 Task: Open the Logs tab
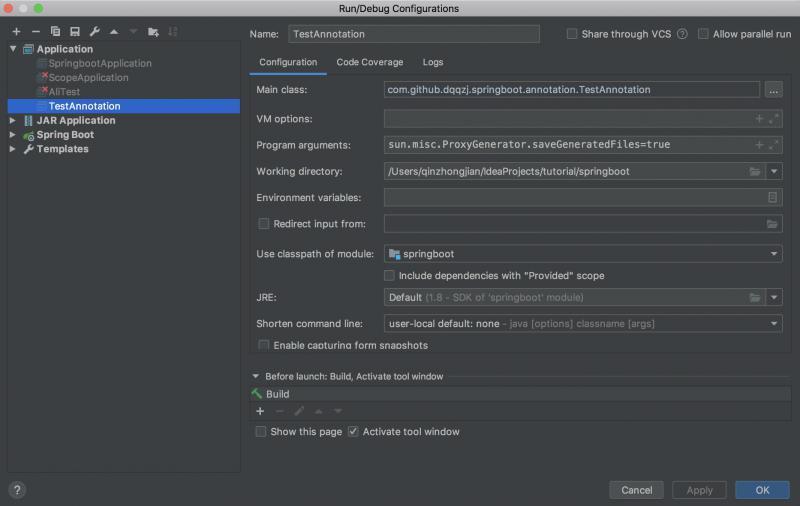[432, 62]
